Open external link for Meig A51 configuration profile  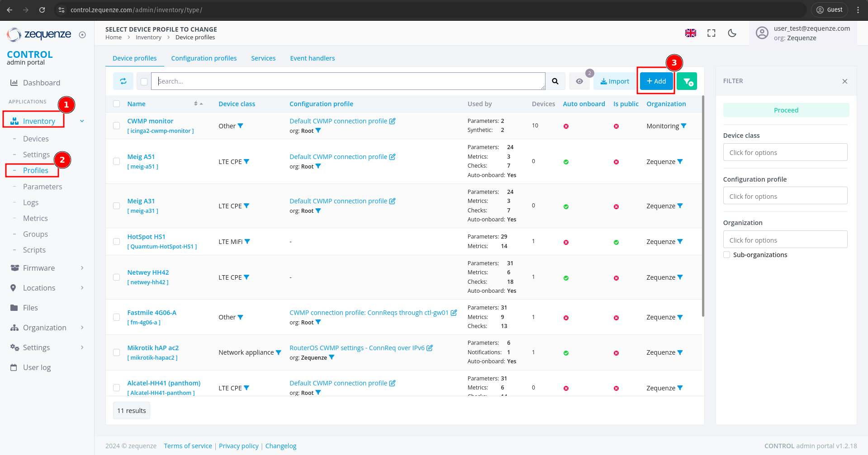coord(392,157)
